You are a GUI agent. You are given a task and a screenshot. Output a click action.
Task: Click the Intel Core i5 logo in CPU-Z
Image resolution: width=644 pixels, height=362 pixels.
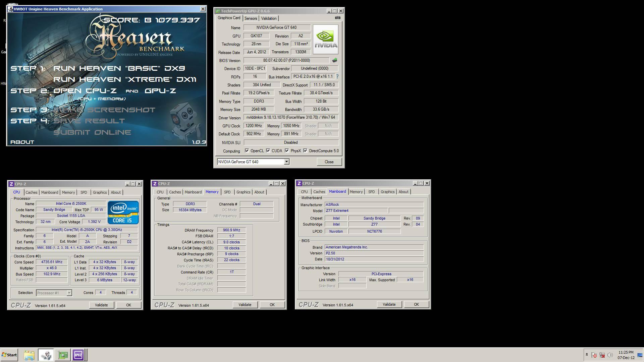123,213
